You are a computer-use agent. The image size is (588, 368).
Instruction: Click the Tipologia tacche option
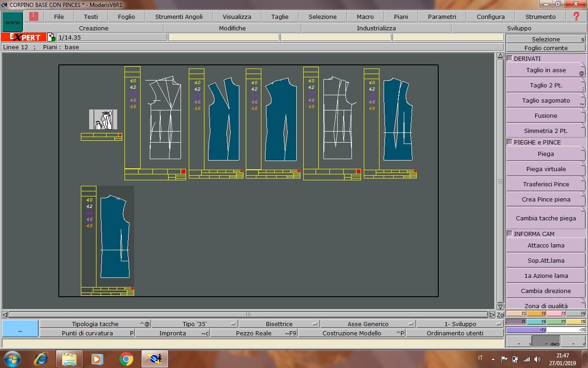(95, 324)
